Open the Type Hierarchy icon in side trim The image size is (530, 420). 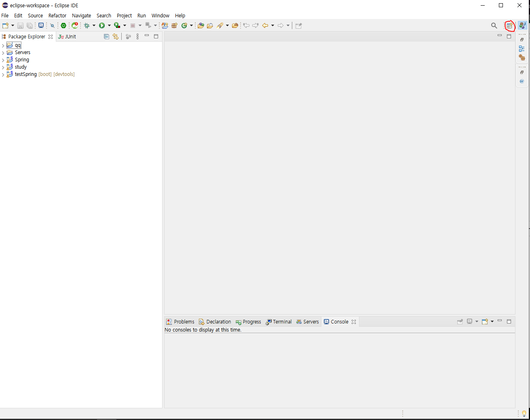(x=522, y=57)
